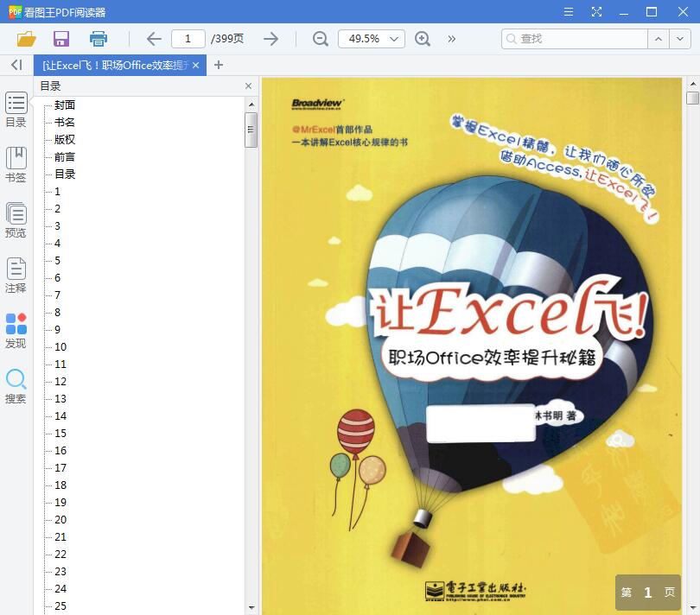Find previous match with up chevron
The height and width of the screenshot is (615, 700).
pyautogui.click(x=658, y=39)
